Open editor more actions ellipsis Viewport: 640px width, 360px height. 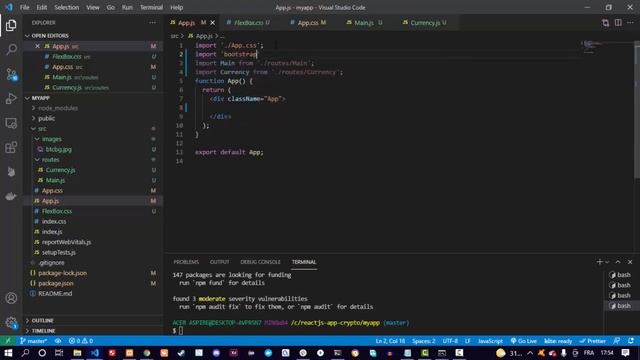pos(631,22)
